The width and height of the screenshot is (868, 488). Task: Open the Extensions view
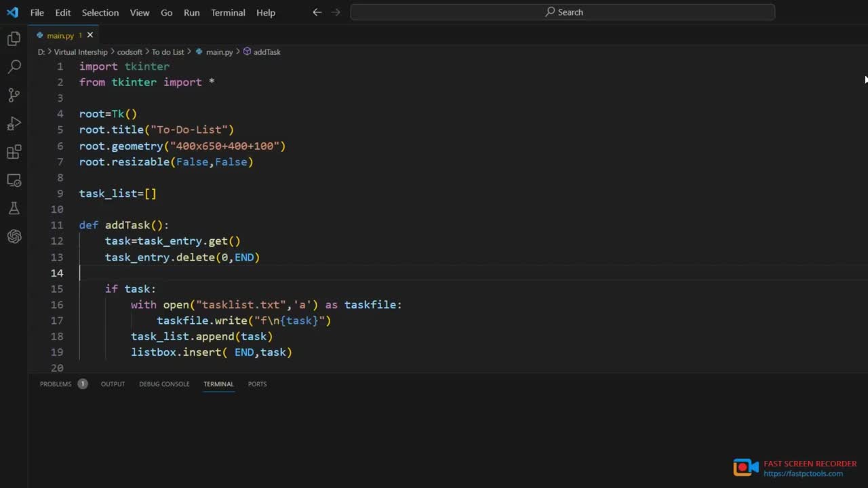click(14, 152)
